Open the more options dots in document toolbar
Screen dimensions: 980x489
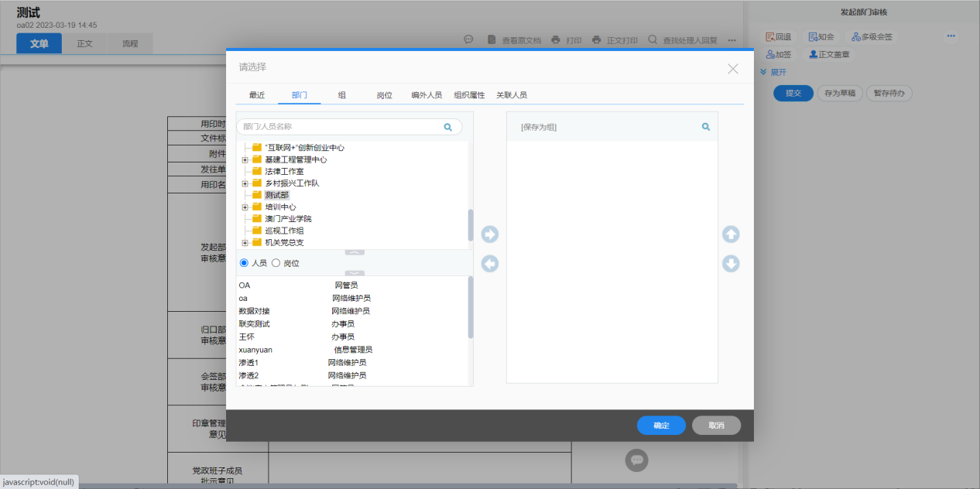pos(732,40)
